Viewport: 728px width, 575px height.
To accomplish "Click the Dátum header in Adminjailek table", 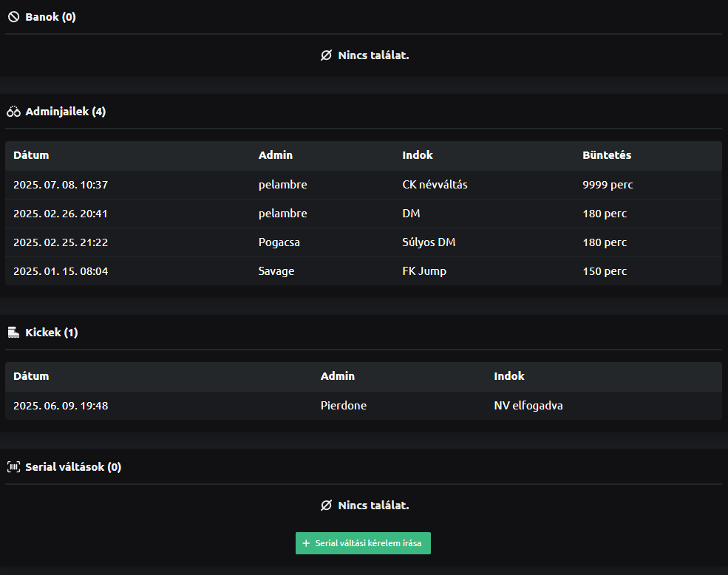I will (31, 155).
